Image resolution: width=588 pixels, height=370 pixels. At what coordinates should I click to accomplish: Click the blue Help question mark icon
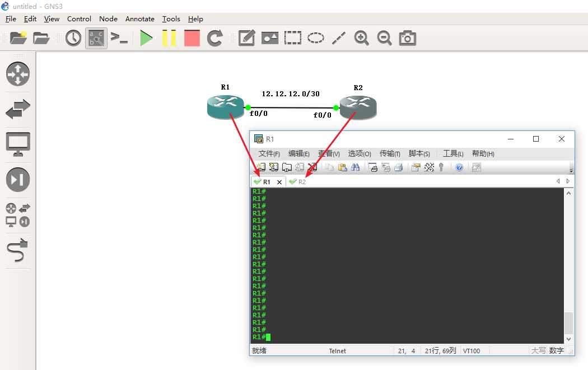click(459, 167)
